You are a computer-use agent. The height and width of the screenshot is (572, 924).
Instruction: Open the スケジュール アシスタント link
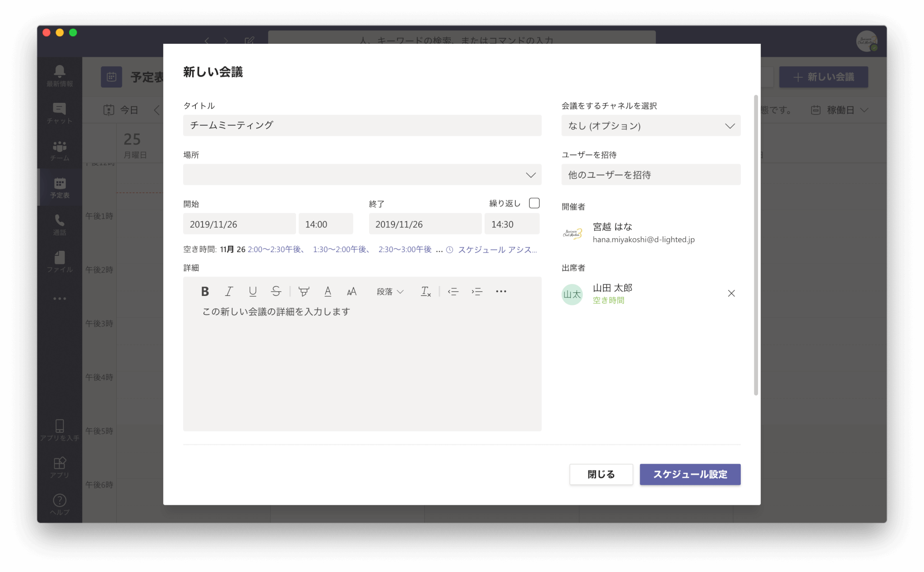coord(496,249)
